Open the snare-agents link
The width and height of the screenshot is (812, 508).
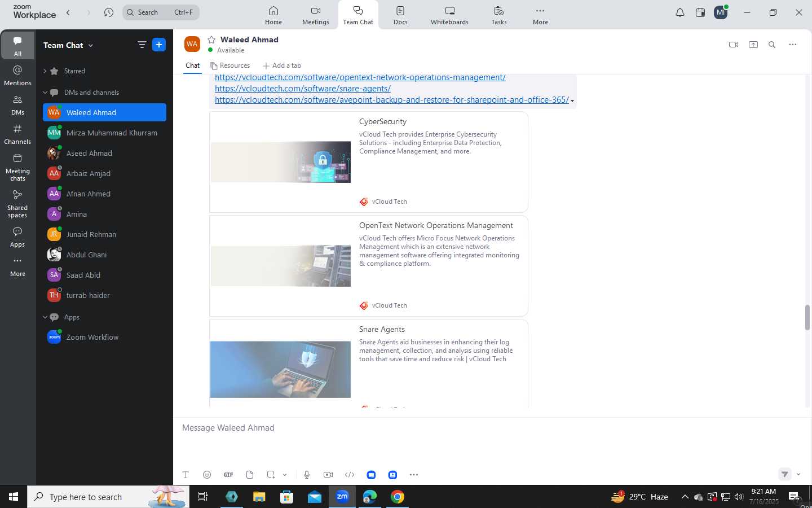click(303, 89)
